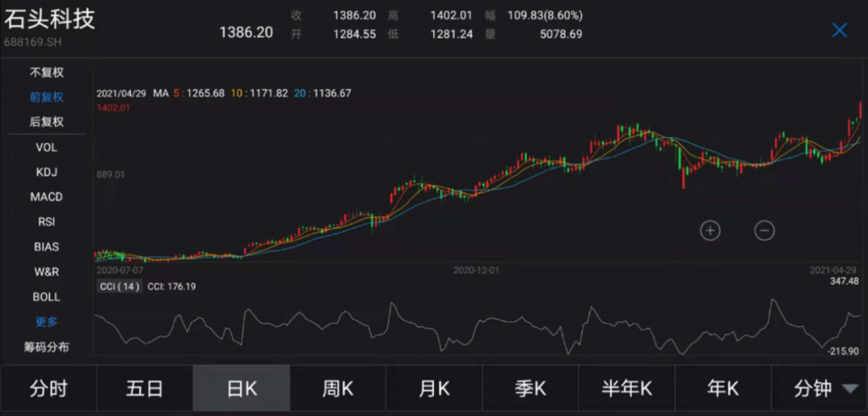Image resolution: width=868 pixels, height=416 pixels.
Task: Show the VOL indicator
Action: (x=47, y=148)
